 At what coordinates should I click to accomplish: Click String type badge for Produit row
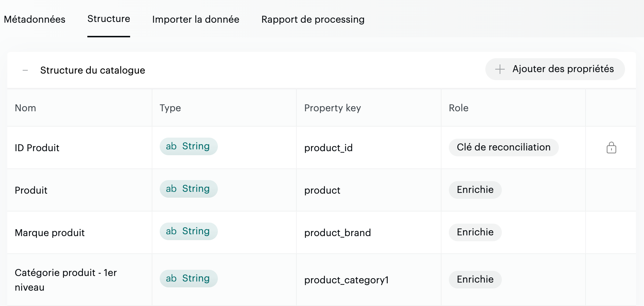[188, 189]
